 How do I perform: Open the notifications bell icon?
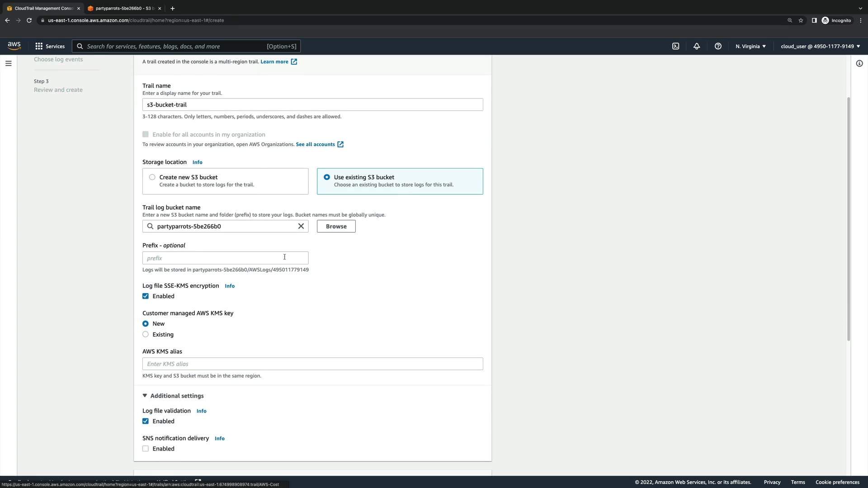point(697,46)
